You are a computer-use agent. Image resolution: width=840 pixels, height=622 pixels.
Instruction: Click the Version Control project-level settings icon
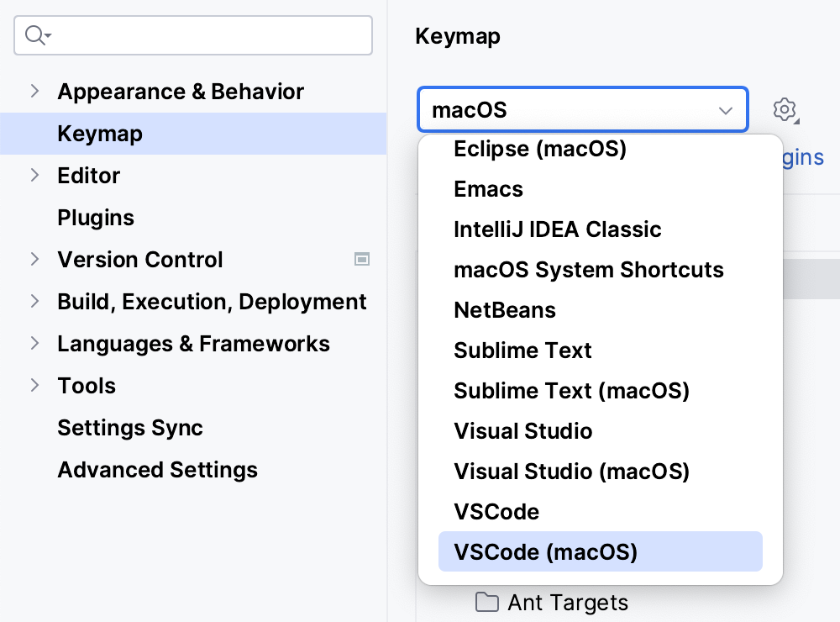coord(362,260)
